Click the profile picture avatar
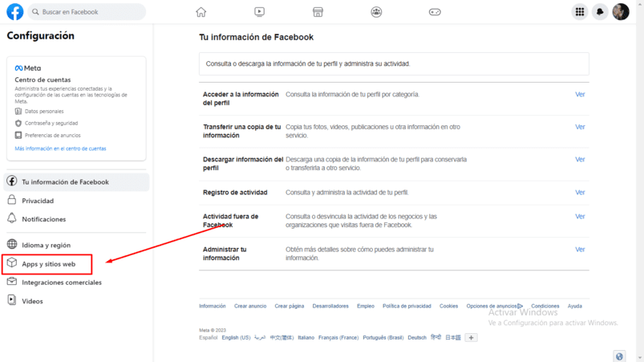The image size is (644, 362). point(621,12)
